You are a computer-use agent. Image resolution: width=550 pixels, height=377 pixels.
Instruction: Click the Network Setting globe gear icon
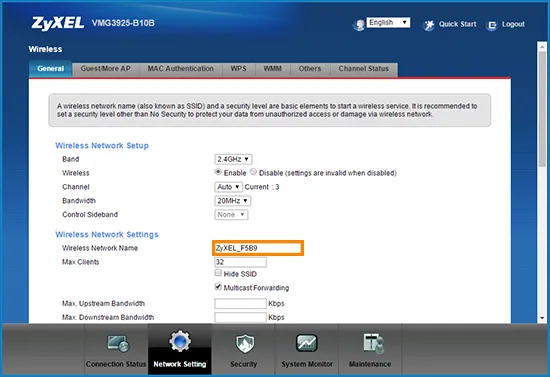pyautogui.click(x=180, y=341)
